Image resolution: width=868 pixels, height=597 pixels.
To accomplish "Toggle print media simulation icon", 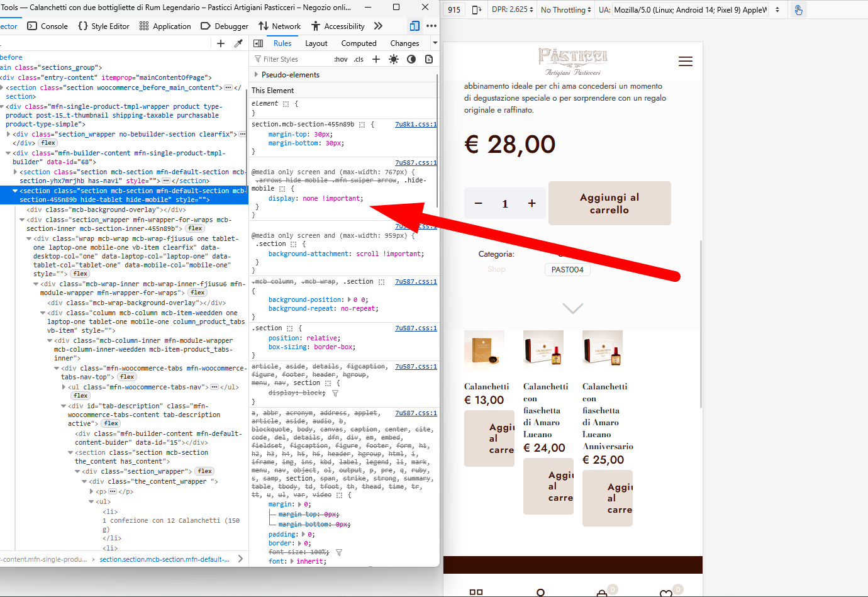I will click(x=429, y=59).
